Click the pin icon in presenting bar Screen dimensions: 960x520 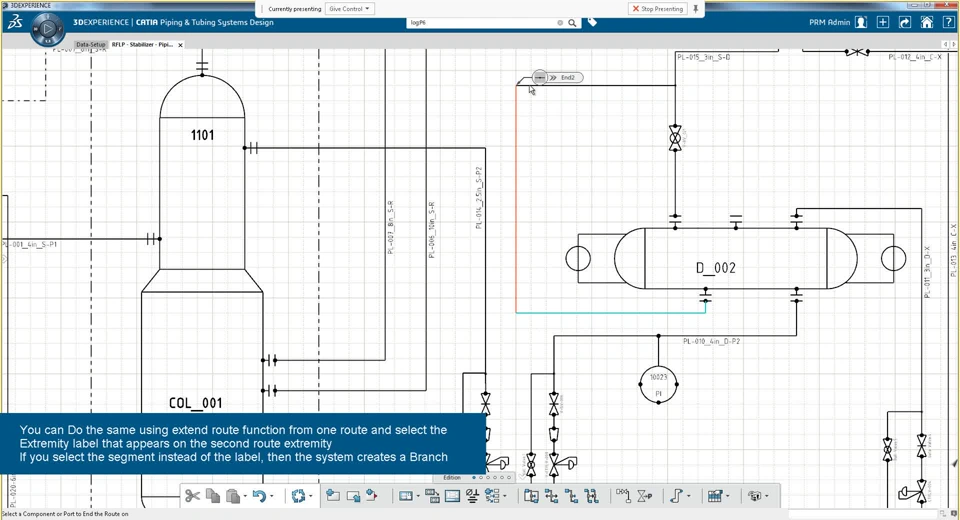point(696,9)
